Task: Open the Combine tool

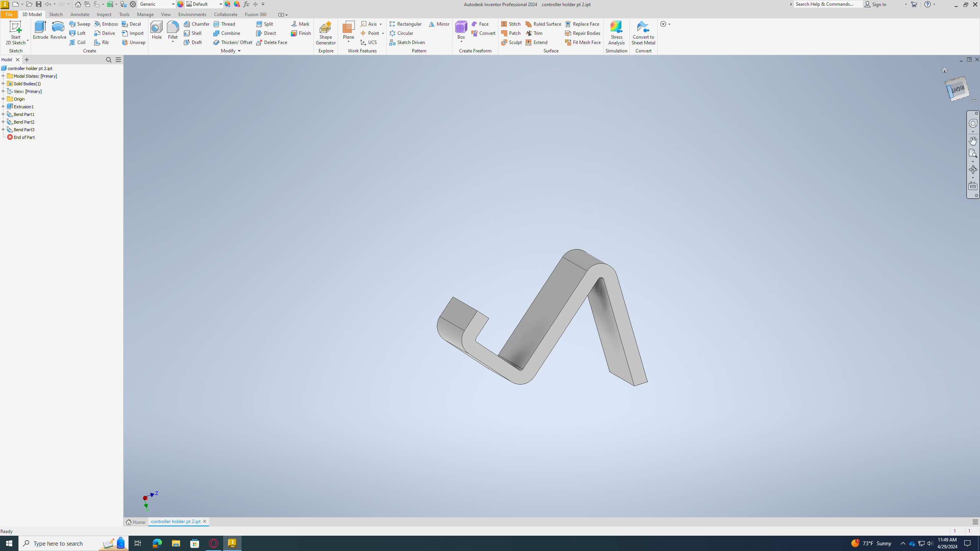Action: pyautogui.click(x=227, y=33)
